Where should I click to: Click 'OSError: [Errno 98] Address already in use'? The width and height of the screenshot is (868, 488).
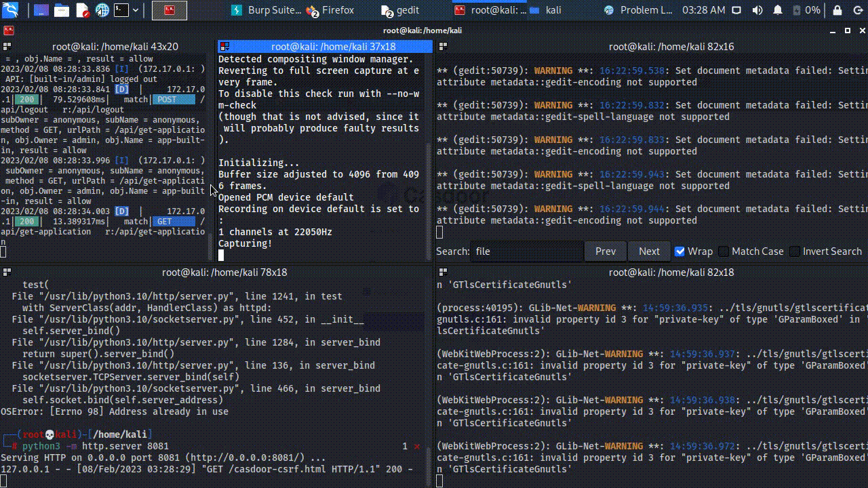(x=115, y=411)
